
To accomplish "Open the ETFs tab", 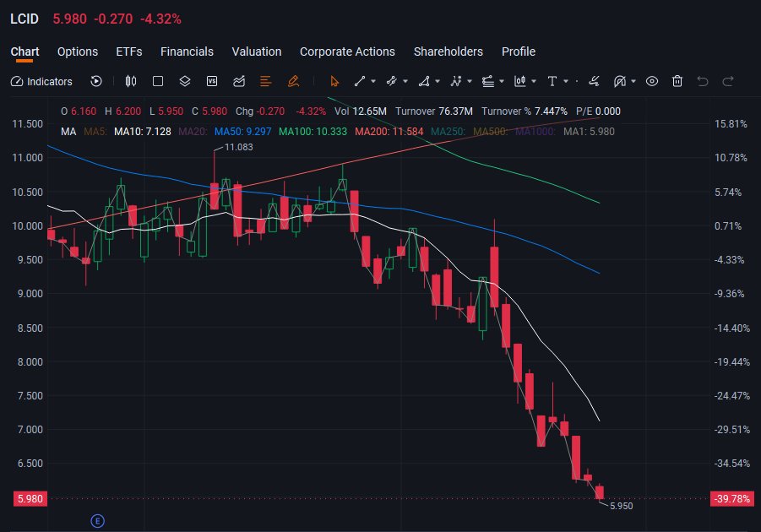I will coord(129,52).
